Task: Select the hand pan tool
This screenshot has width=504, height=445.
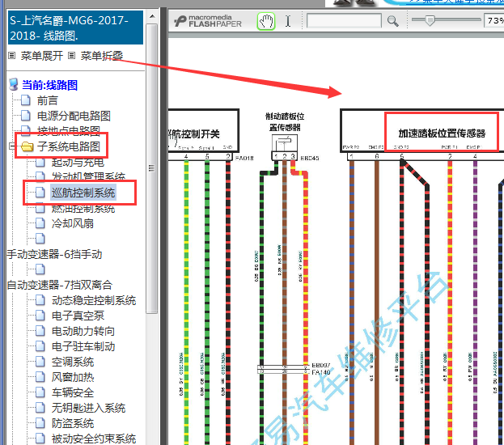Action: [x=266, y=22]
